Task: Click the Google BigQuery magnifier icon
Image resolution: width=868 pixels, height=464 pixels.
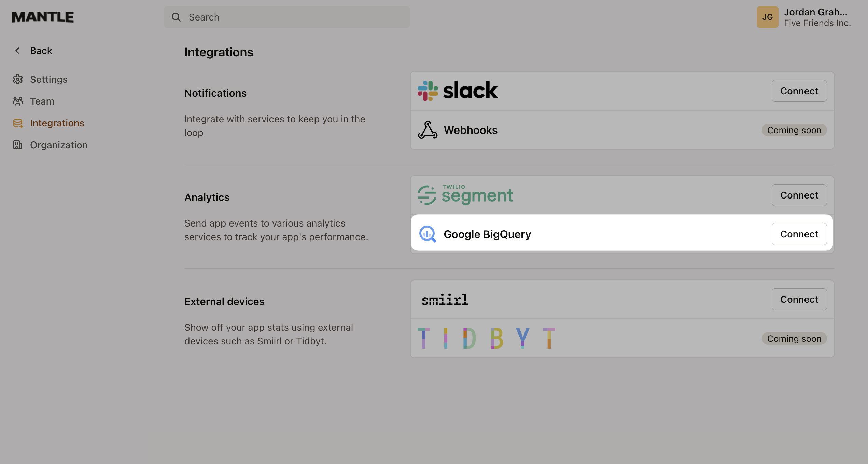Action: click(428, 234)
